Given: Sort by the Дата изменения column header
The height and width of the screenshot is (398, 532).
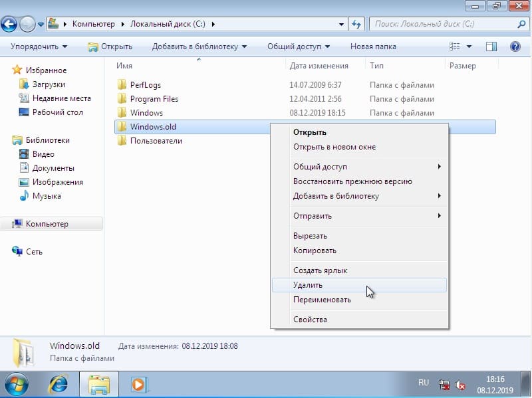Looking at the screenshot, I should (319, 66).
